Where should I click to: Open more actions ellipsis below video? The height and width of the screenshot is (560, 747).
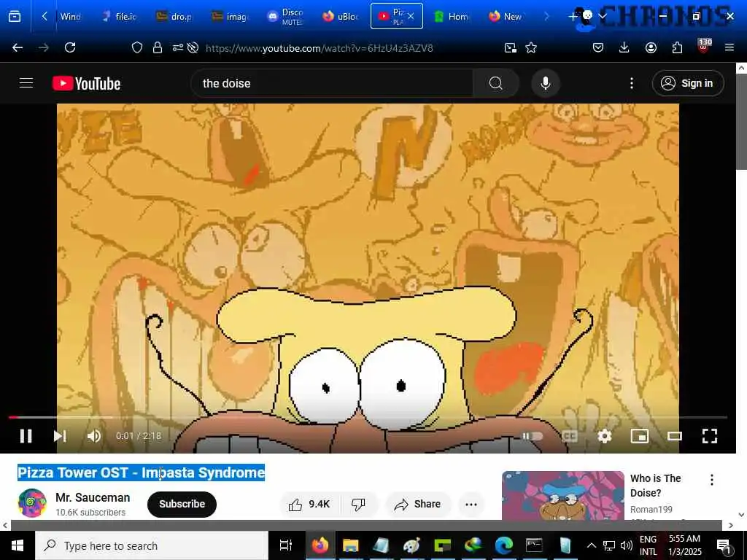[471, 505]
